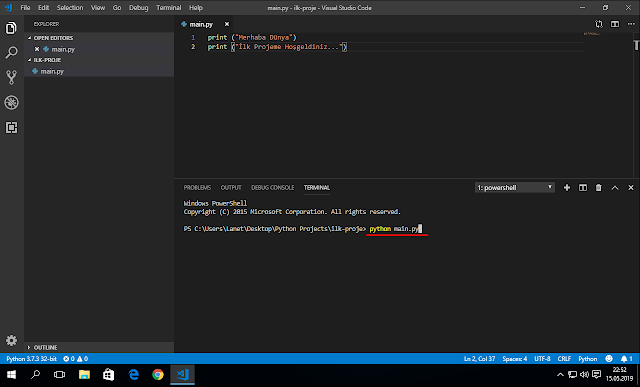Open Action Center from system tray
Viewport: 640px width, 387px height.
point(596,374)
